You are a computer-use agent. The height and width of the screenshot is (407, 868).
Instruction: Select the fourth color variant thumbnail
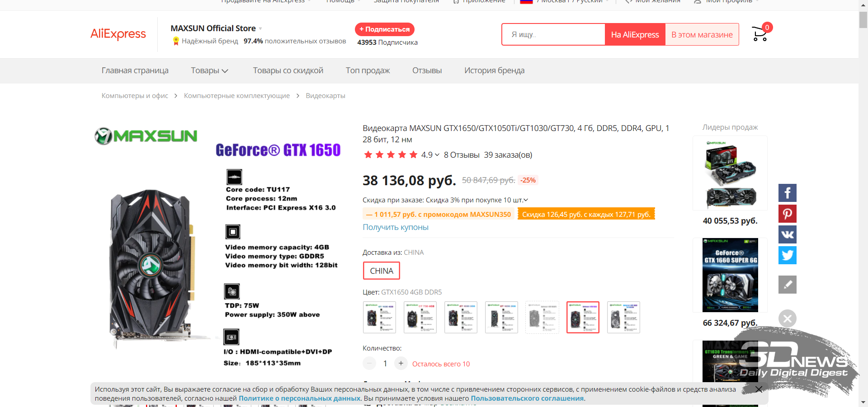501,317
